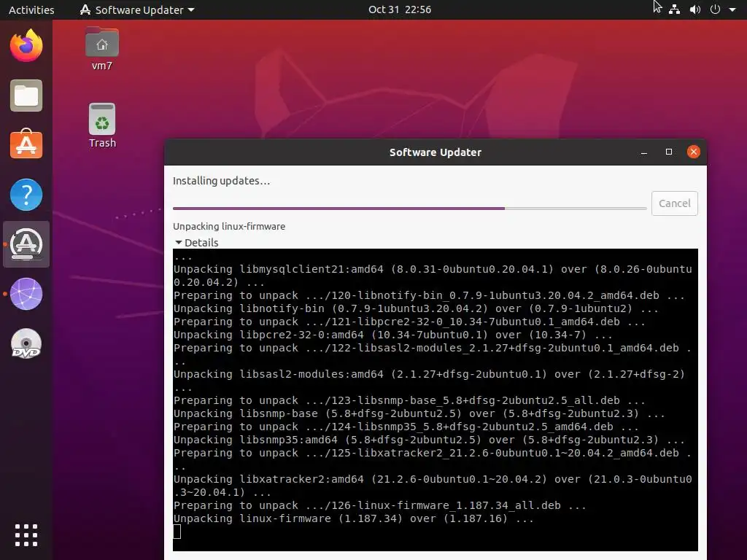This screenshot has height=560, width=747.
Task: Open the volume icon in top bar
Action: click(x=695, y=9)
